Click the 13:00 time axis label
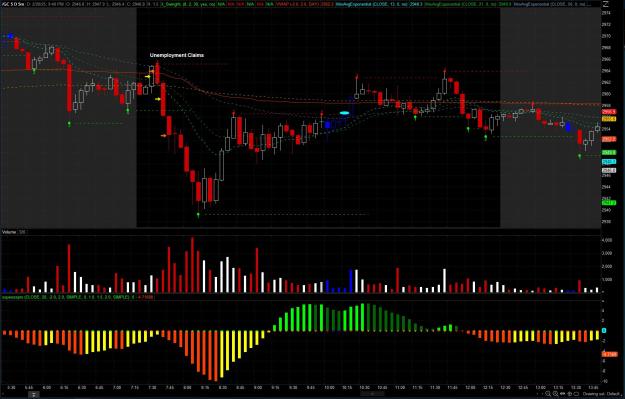Viewport: 625px width, 399px height. pos(541,387)
